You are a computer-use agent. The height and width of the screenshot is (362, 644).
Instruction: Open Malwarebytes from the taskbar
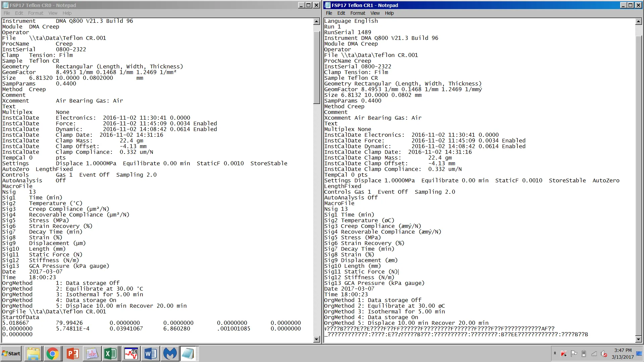click(170, 354)
